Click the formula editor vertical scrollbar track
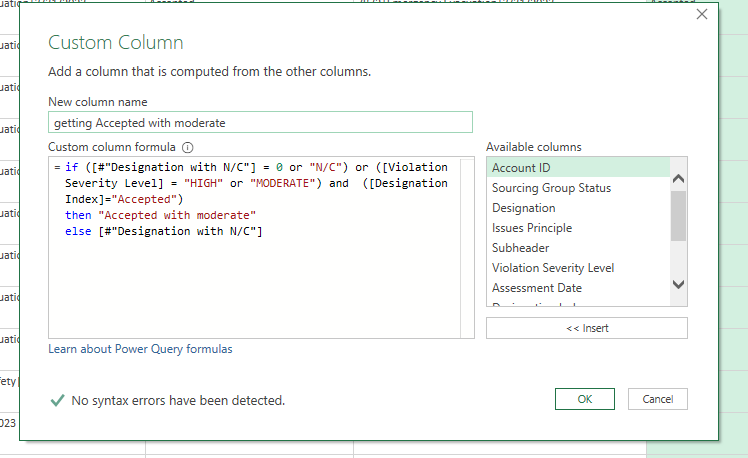 pyautogui.click(x=468, y=248)
